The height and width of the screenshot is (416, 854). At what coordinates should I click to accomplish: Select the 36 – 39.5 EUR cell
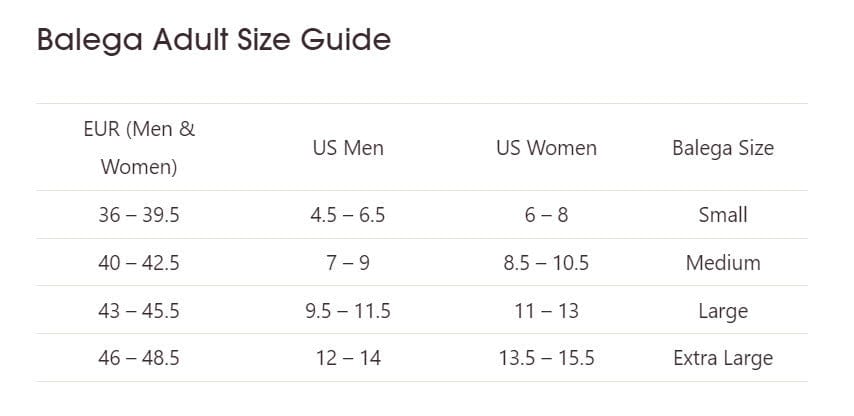139,215
